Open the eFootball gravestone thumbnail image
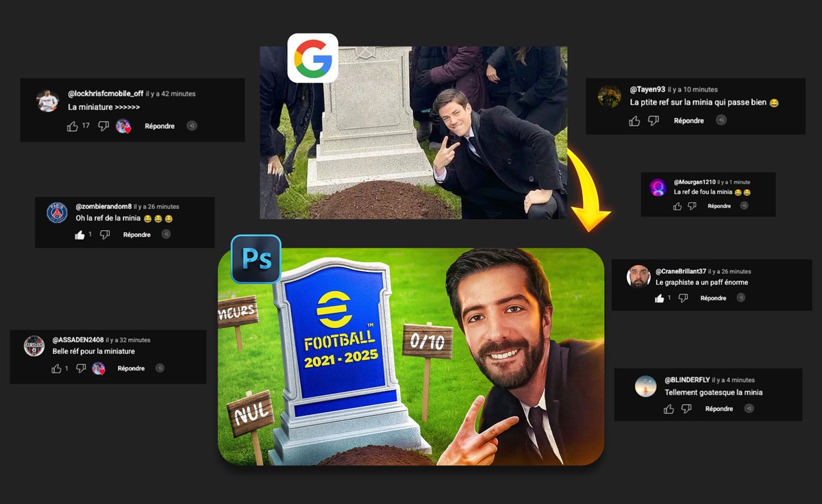 [411, 357]
